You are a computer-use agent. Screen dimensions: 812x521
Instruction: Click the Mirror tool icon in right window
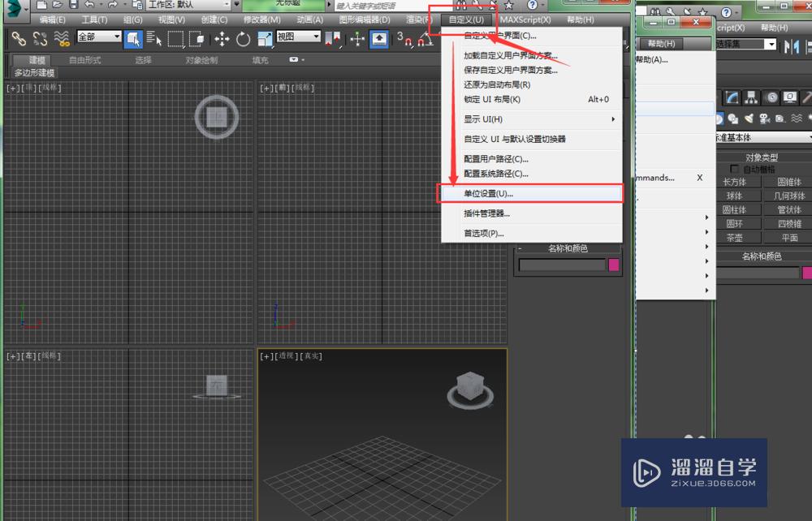click(791, 46)
